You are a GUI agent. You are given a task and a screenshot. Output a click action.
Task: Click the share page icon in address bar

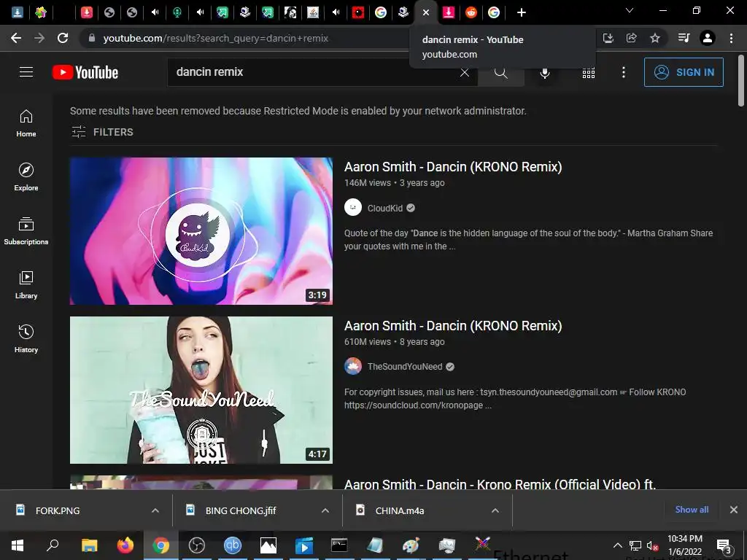coord(632,38)
